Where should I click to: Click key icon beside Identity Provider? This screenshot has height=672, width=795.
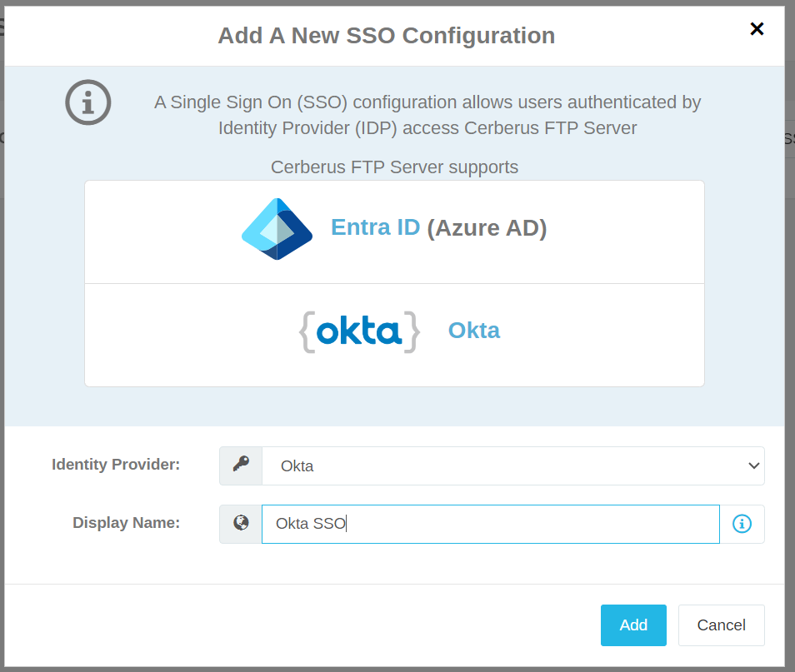point(241,465)
